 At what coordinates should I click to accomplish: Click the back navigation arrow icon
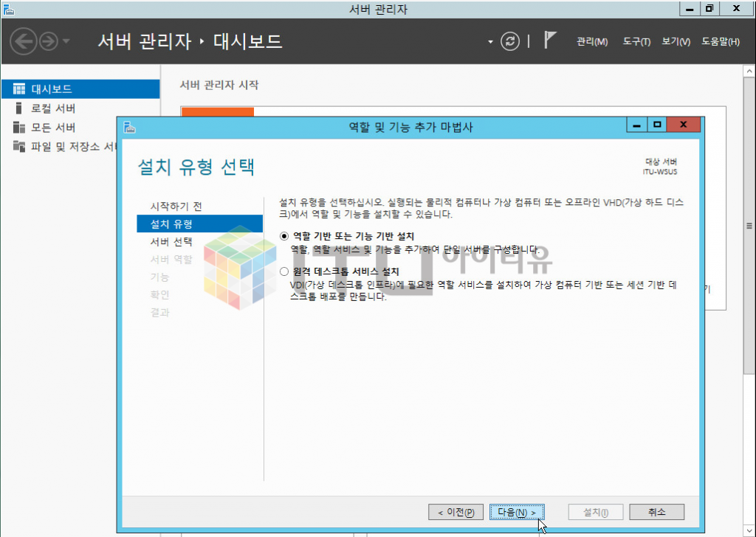tap(24, 41)
